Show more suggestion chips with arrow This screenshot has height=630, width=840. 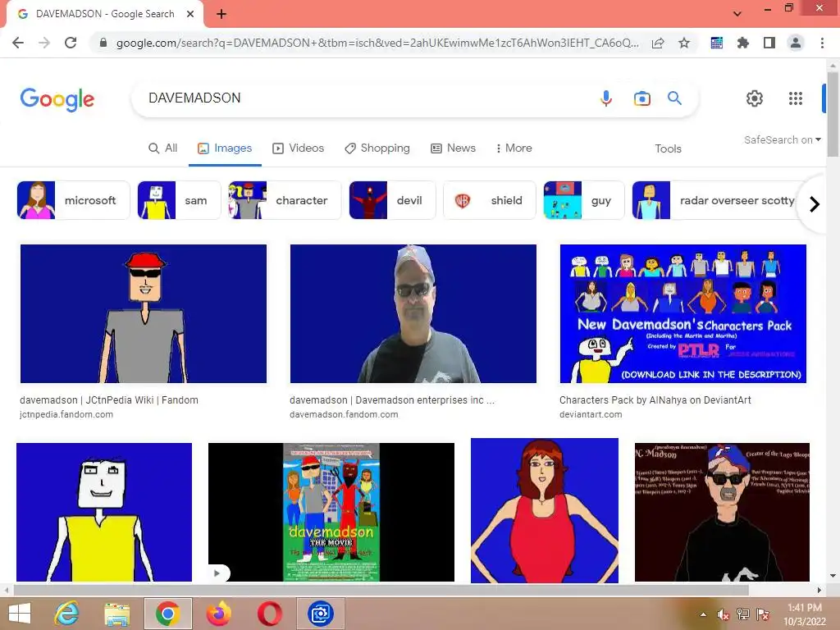point(815,204)
